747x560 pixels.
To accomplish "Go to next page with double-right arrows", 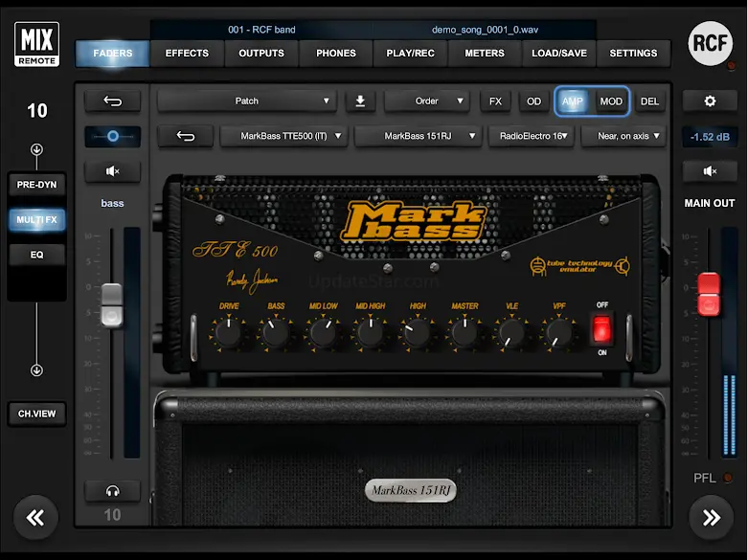I will (711, 518).
